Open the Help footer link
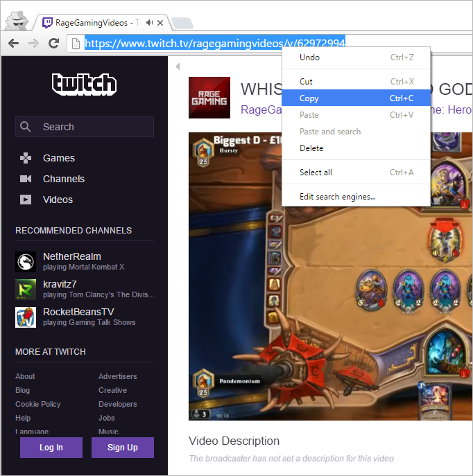The height and width of the screenshot is (476, 473). tap(23, 418)
